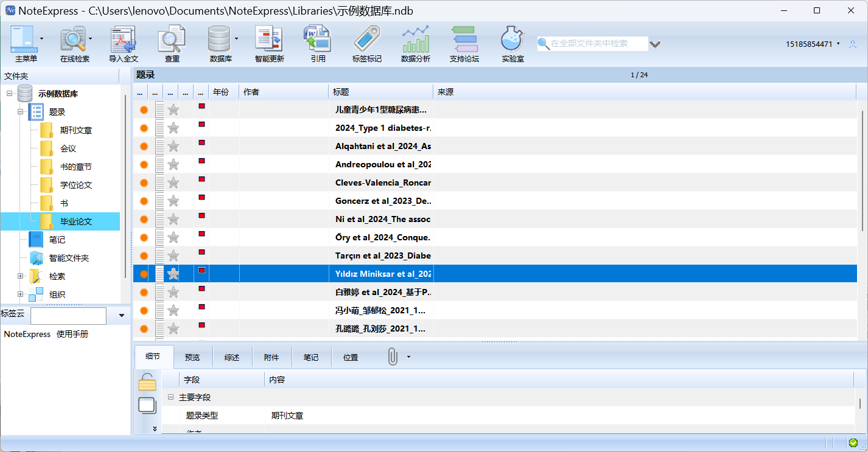Open 数据分析 data analysis

coord(415,44)
